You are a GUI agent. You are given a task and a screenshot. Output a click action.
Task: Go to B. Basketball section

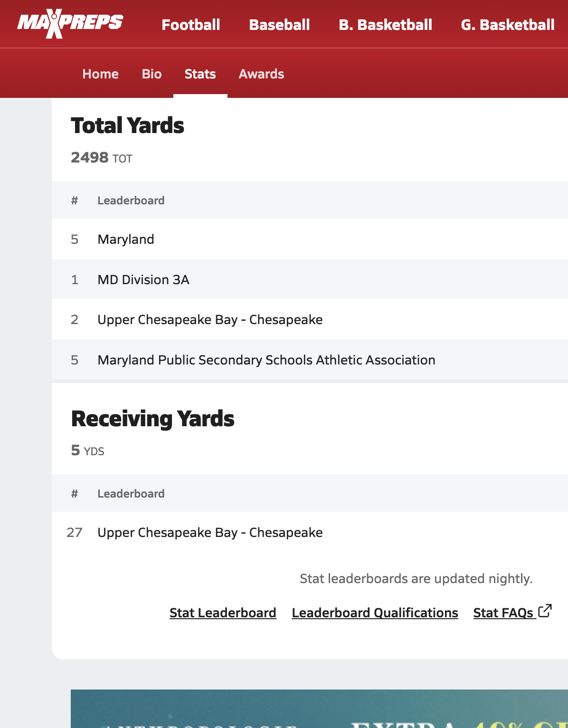385,25
